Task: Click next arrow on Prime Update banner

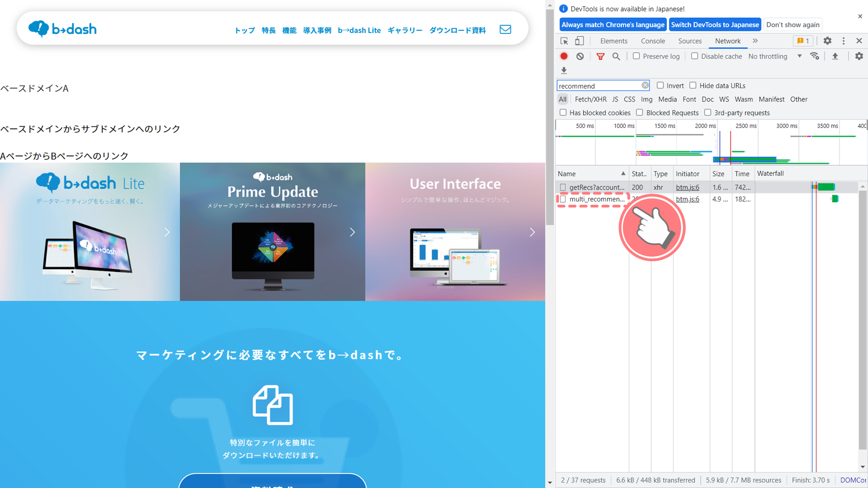Action: (352, 232)
